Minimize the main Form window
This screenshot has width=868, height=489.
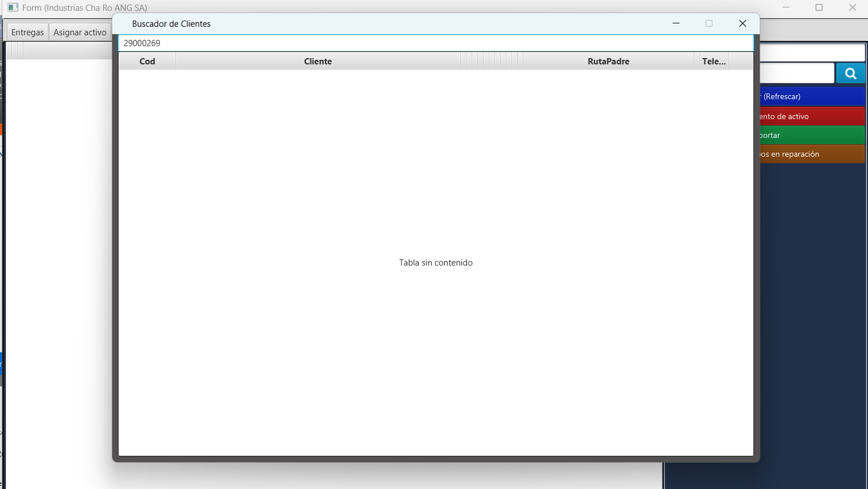tap(786, 7)
